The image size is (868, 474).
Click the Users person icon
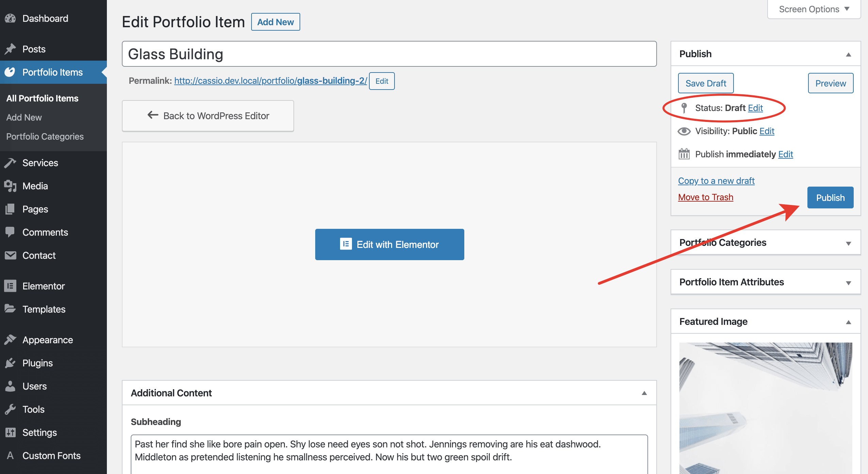(x=11, y=386)
